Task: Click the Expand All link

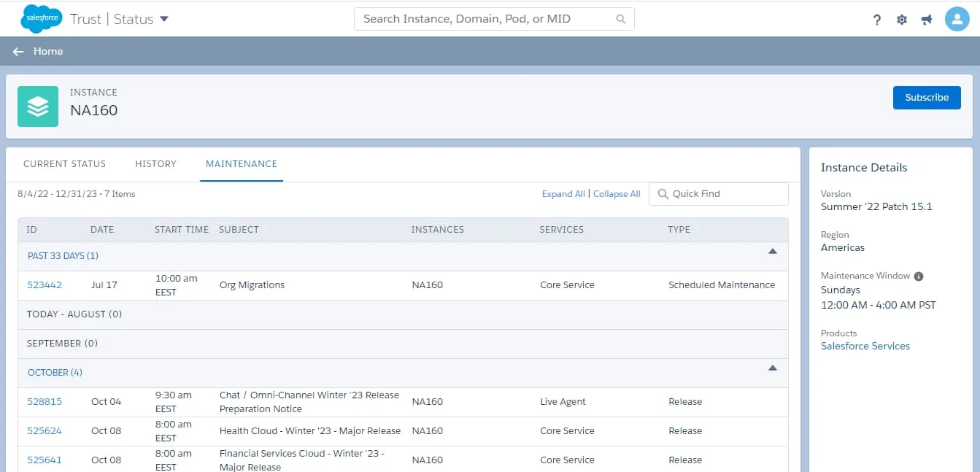Action: pos(563,194)
